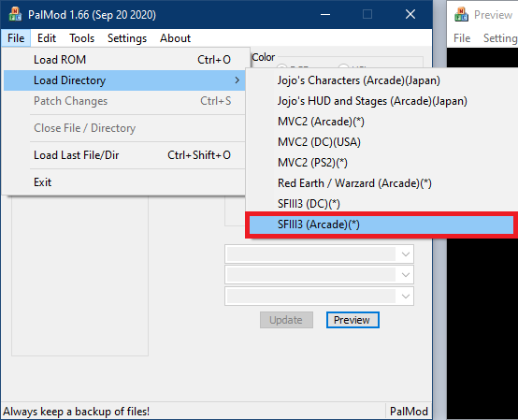Image resolution: width=518 pixels, height=420 pixels.
Task: Choose MVC2 (Arcade)(*) directory option
Action: (381, 122)
